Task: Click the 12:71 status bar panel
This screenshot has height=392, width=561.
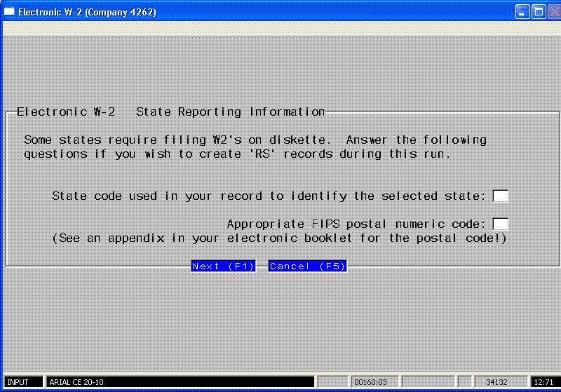Action: tap(543, 382)
